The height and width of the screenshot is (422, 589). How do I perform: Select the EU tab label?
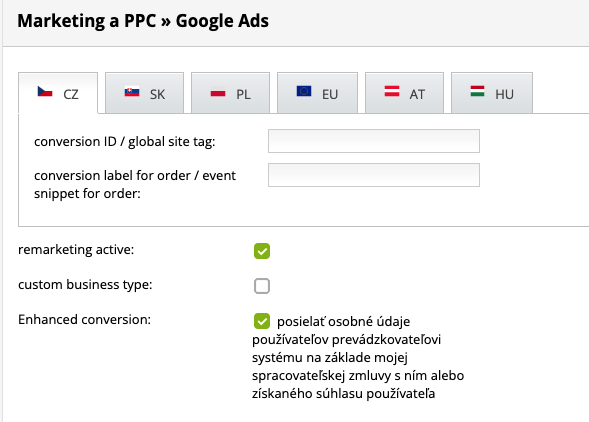click(x=330, y=94)
